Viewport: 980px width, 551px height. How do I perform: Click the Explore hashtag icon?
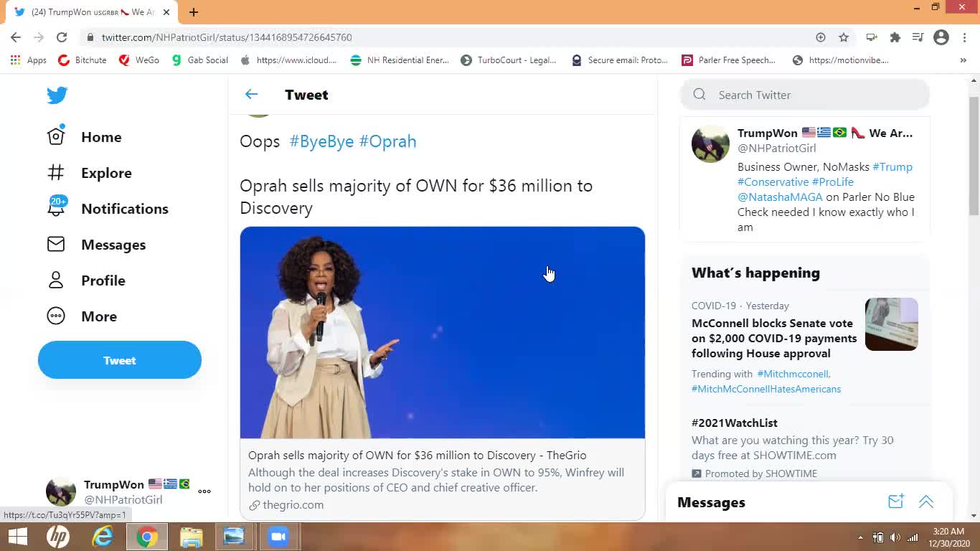[x=56, y=172]
